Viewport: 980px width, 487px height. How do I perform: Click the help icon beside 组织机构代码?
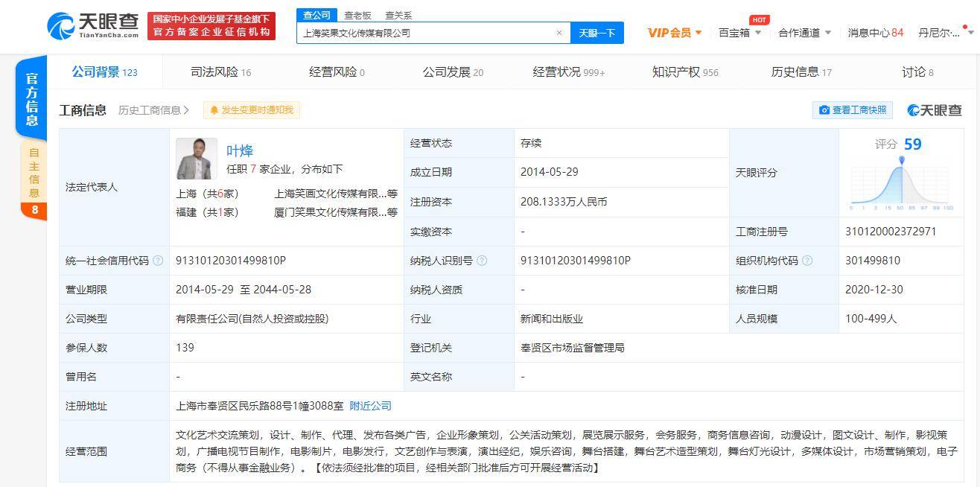(x=807, y=261)
